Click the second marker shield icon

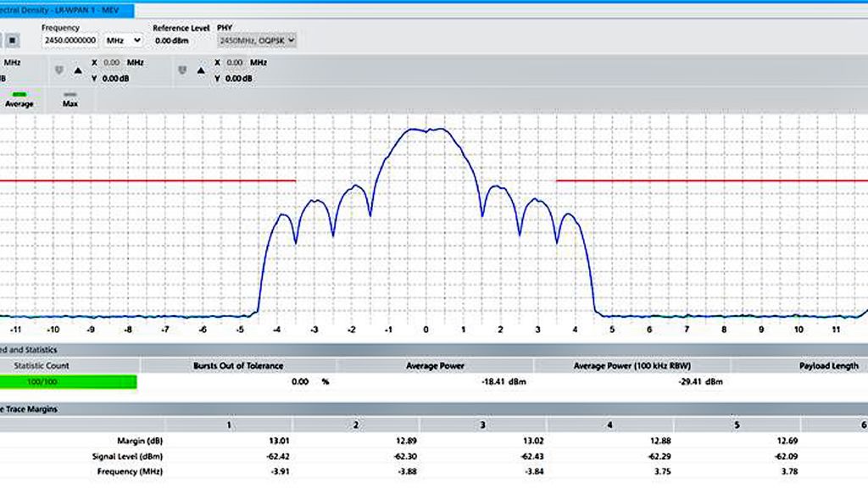(182, 71)
